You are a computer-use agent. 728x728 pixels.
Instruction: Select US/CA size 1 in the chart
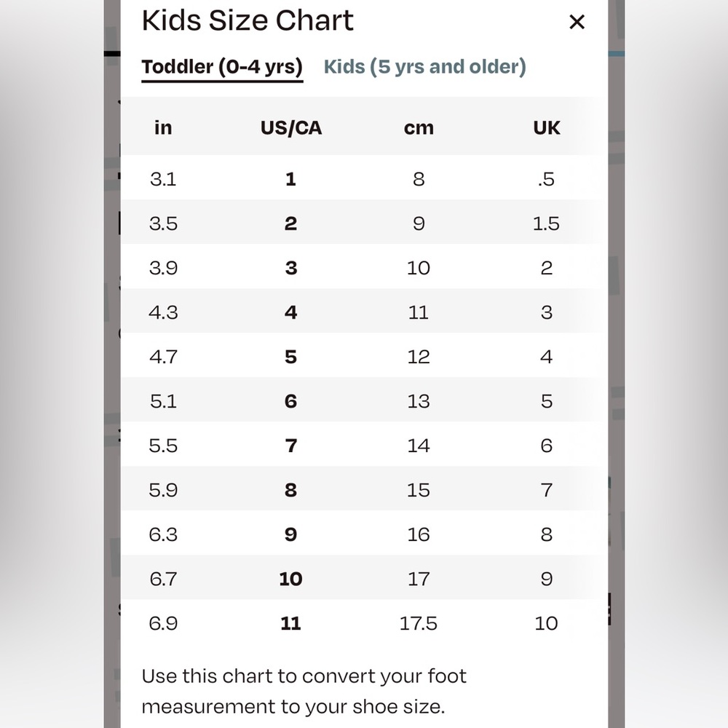tap(290, 178)
